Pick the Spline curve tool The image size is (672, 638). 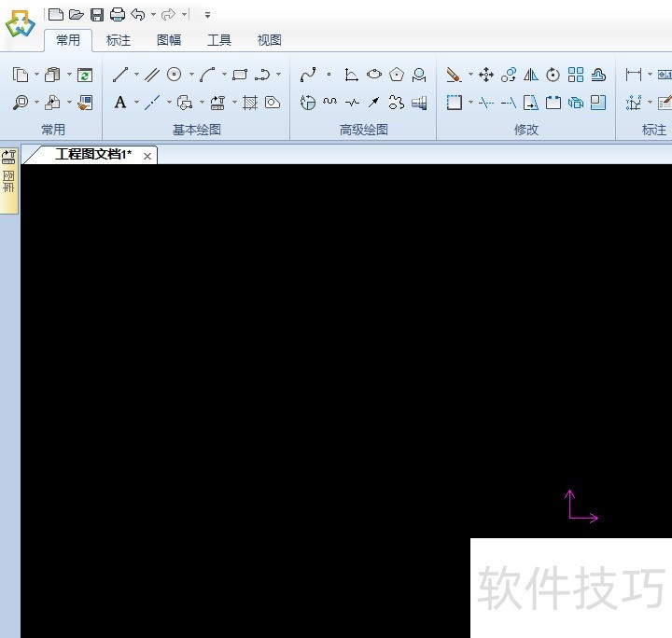(308, 75)
